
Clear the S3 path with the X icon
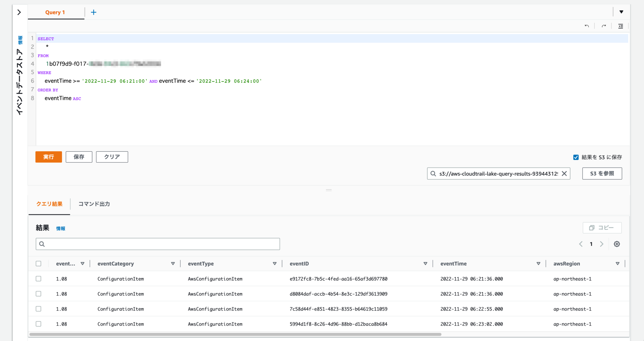coord(564,173)
